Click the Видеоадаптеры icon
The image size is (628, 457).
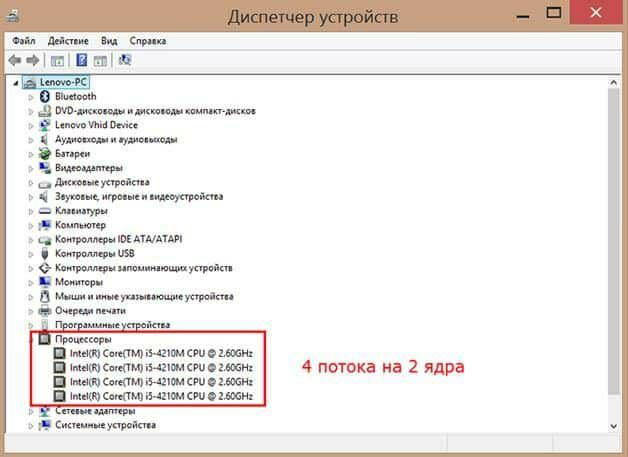(45, 168)
